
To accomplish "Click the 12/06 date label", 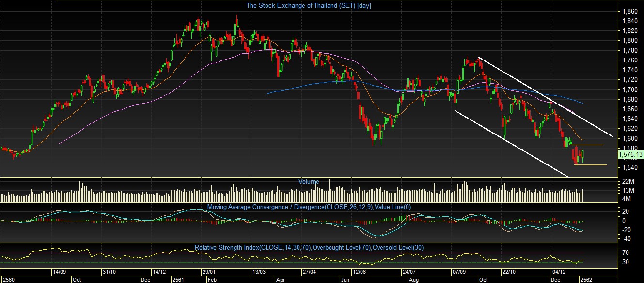I will tap(360, 272).
